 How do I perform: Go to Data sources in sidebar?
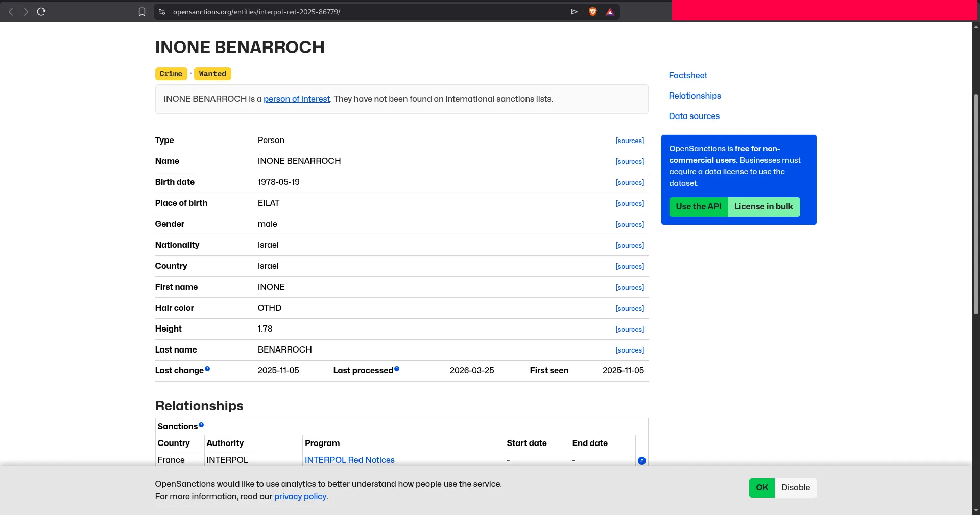click(x=694, y=116)
